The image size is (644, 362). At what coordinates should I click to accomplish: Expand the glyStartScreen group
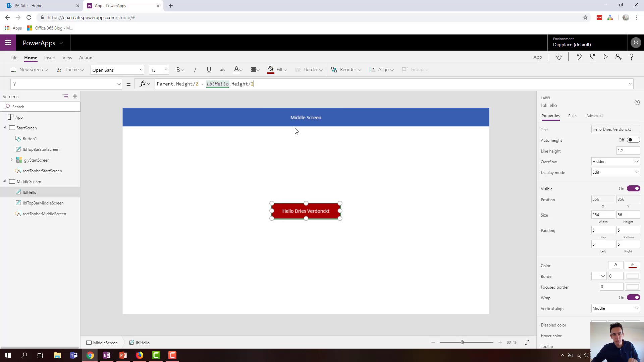pos(11,160)
